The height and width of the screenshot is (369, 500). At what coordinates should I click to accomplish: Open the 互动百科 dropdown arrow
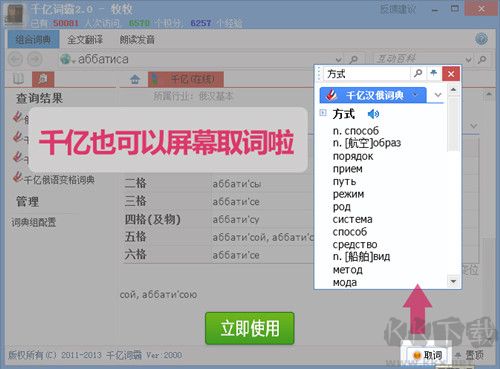coord(468,60)
